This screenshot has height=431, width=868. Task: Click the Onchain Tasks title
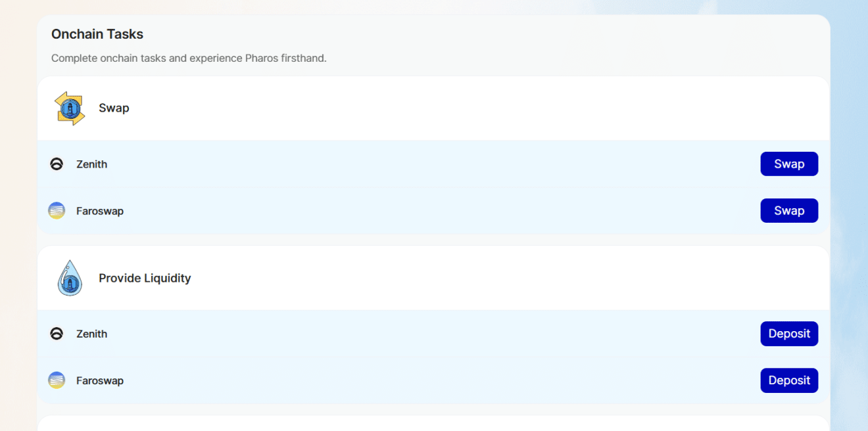(97, 34)
